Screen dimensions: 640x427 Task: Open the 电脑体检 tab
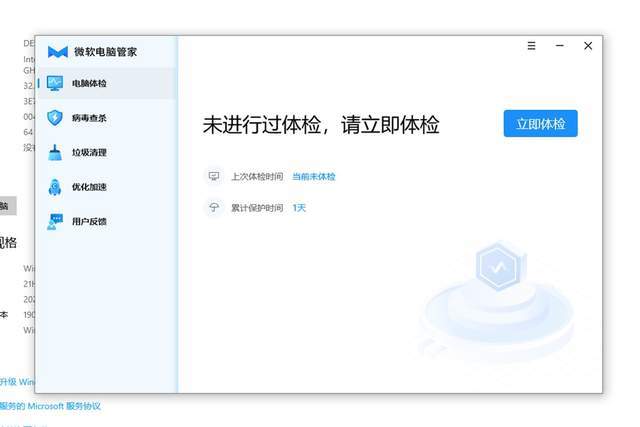107,83
